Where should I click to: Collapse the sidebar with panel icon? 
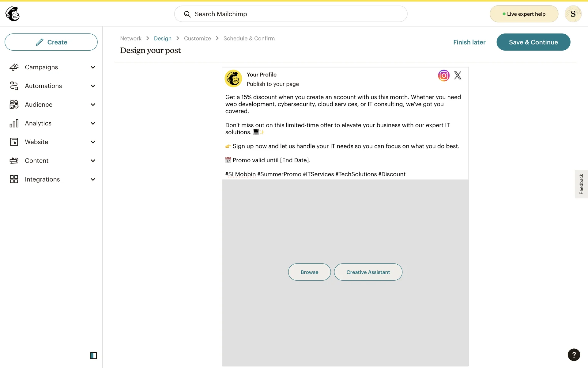click(93, 355)
